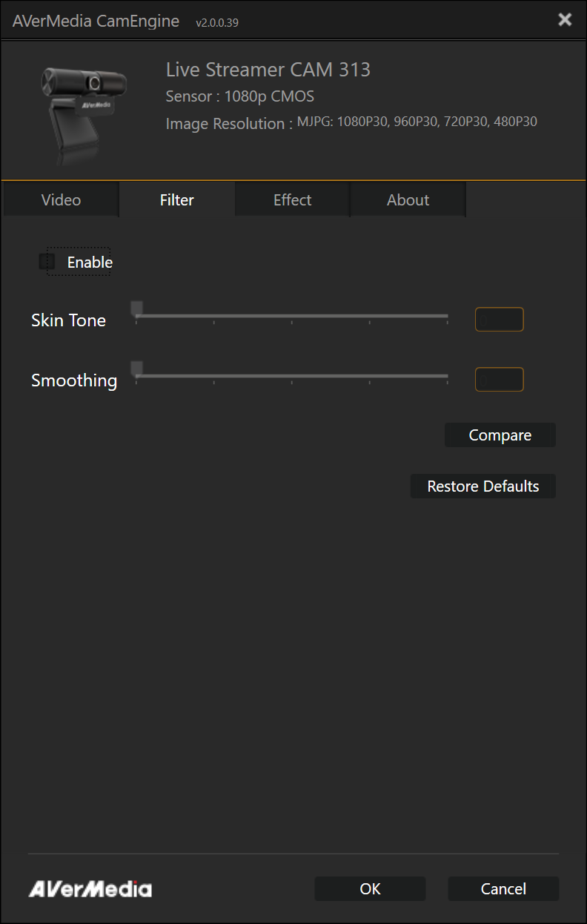This screenshot has width=587, height=924.
Task: Click the Smoothing slider track
Action: pos(292,377)
